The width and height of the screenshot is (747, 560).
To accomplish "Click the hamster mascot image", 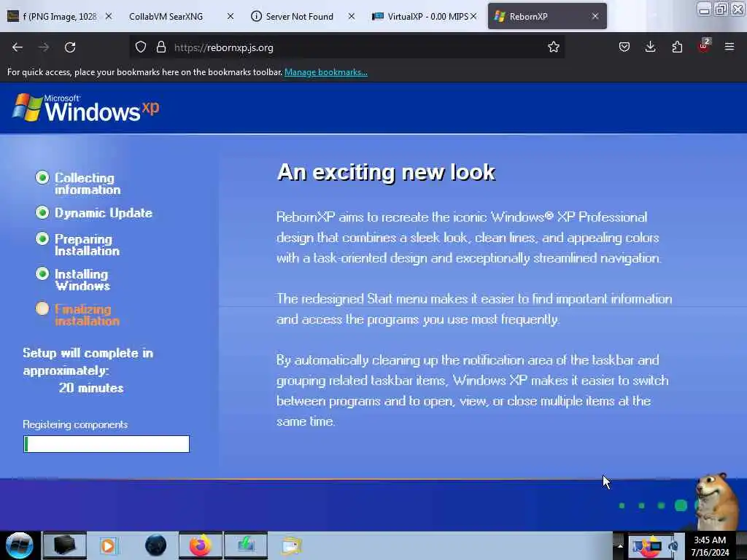I will pos(719,500).
